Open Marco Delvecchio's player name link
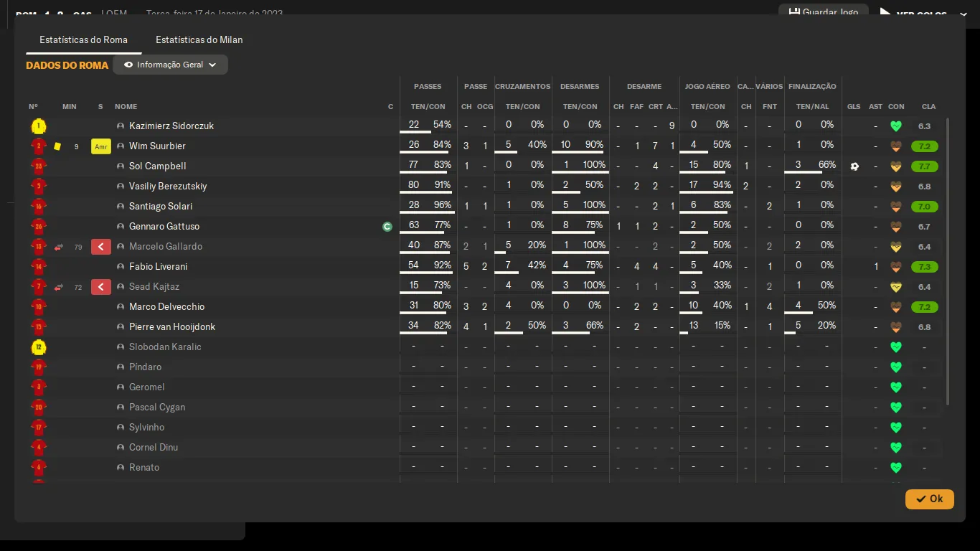The width and height of the screenshot is (980, 551). point(166,307)
